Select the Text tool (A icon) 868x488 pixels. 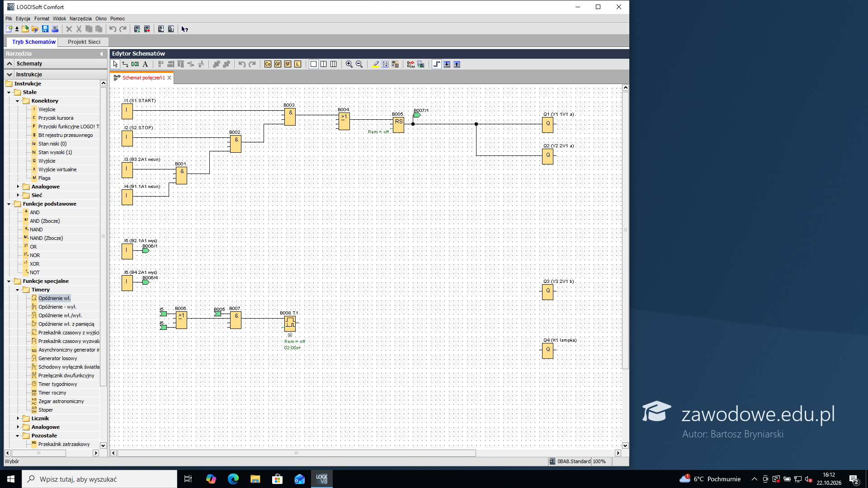point(145,64)
